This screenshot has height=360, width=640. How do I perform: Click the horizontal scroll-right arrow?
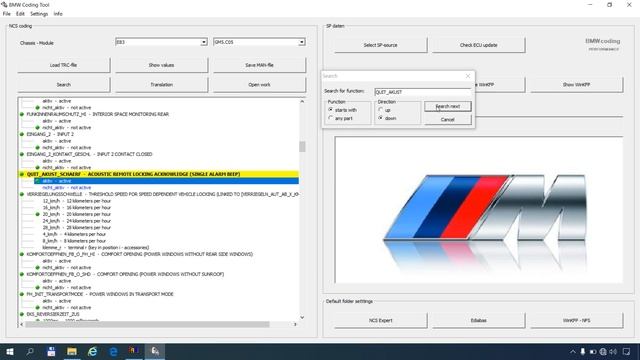click(295, 324)
